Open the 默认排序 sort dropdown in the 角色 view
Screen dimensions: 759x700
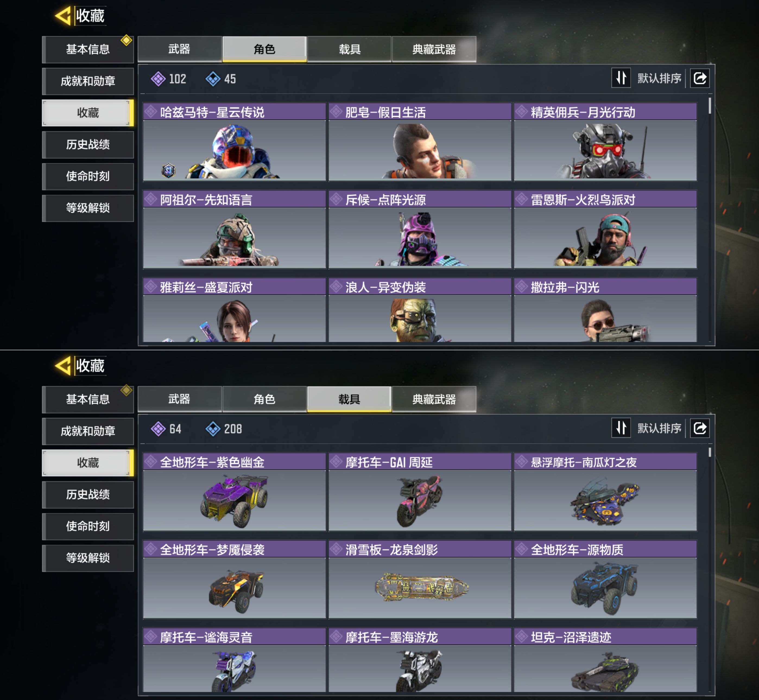click(x=659, y=78)
